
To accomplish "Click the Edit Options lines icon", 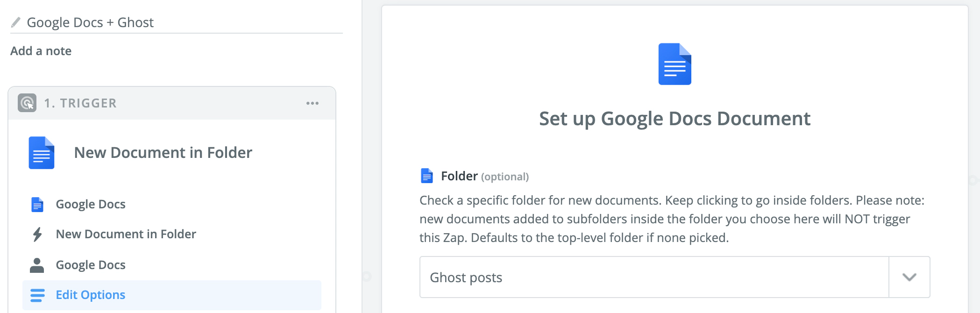I will (37, 295).
